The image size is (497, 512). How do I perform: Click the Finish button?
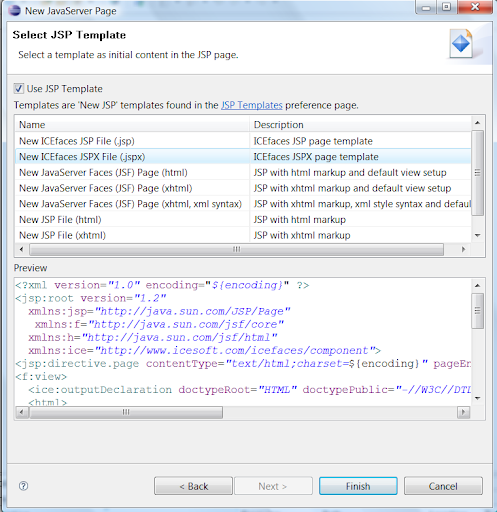(x=358, y=486)
